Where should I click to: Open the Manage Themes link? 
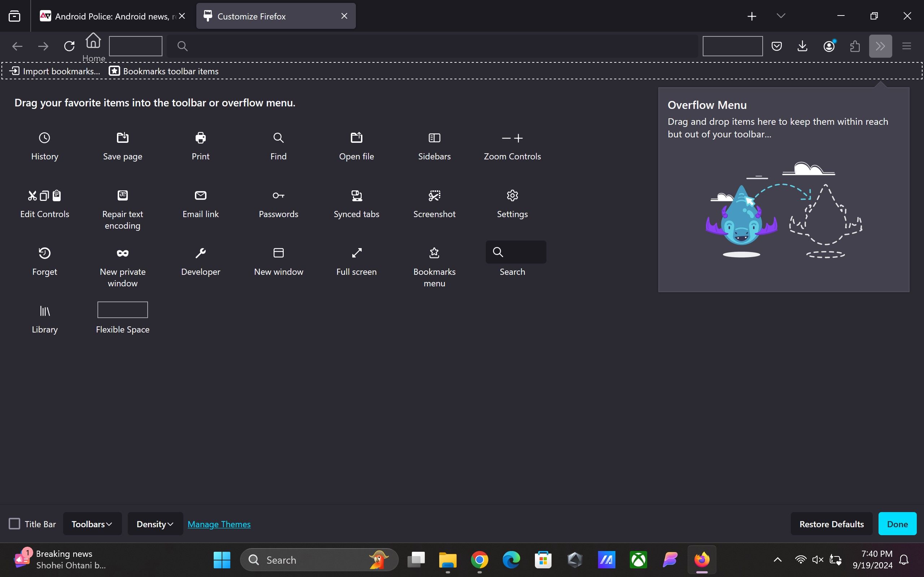(219, 524)
